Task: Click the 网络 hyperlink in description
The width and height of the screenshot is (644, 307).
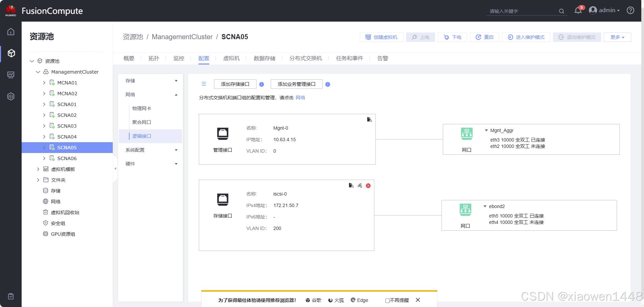Action: pos(300,98)
